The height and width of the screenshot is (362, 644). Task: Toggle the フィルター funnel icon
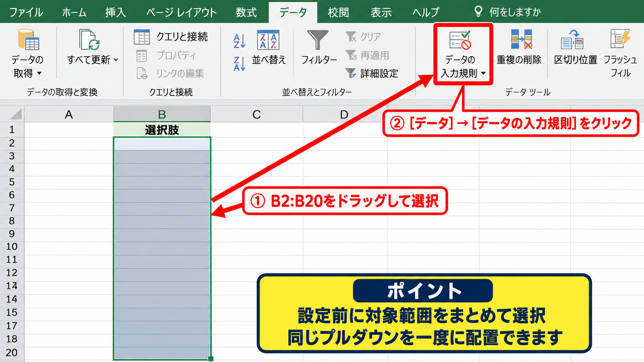click(x=318, y=40)
